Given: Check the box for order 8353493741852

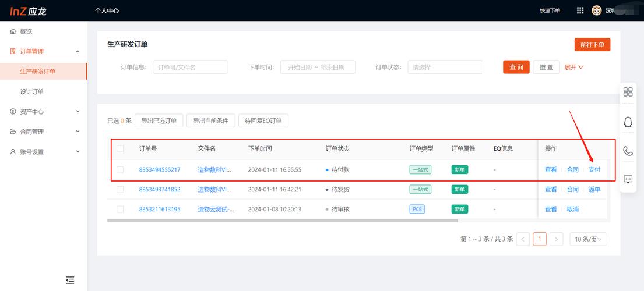Looking at the screenshot, I should [120, 189].
